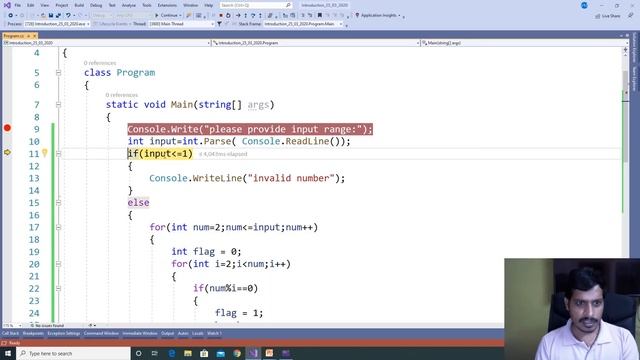640x360 pixels.
Task: Open Microsoft Edge from taskbar
Action: (171, 353)
